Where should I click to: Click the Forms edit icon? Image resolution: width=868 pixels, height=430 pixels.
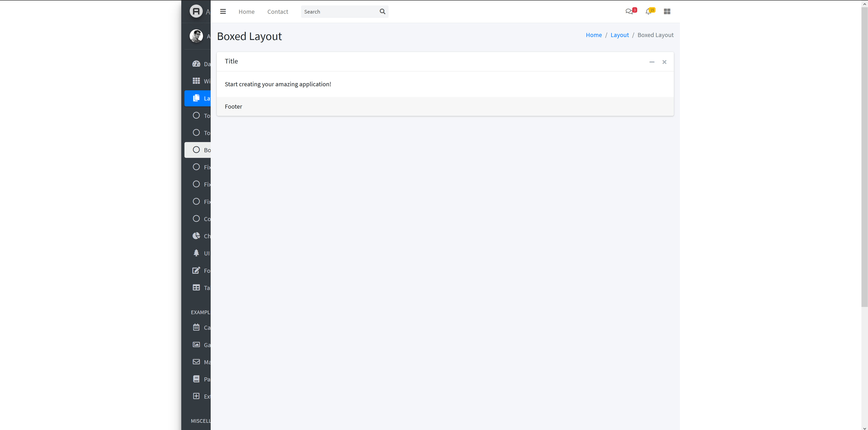click(x=196, y=270)
